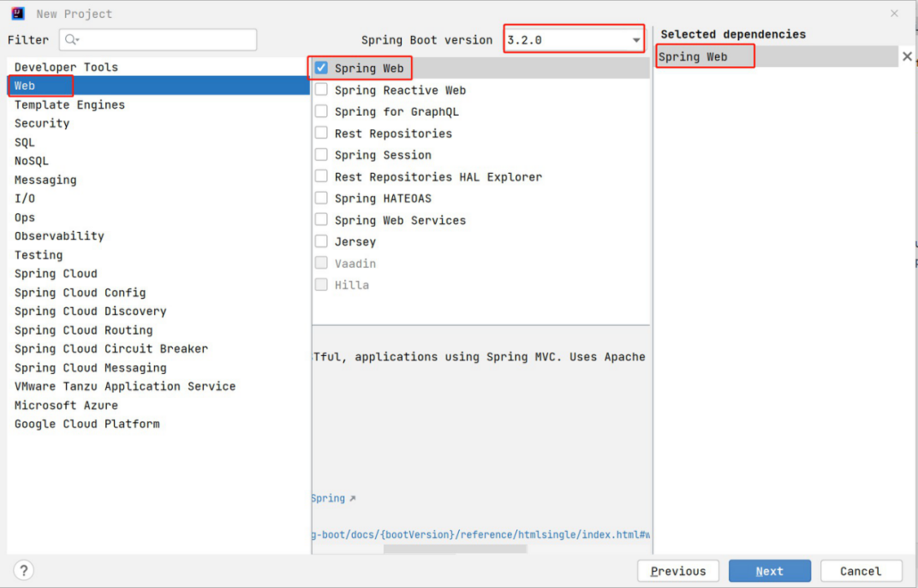The image size is (918, 588).
Task: Click the disabled Hilla checkbox
Action: (x=321, y=284)
